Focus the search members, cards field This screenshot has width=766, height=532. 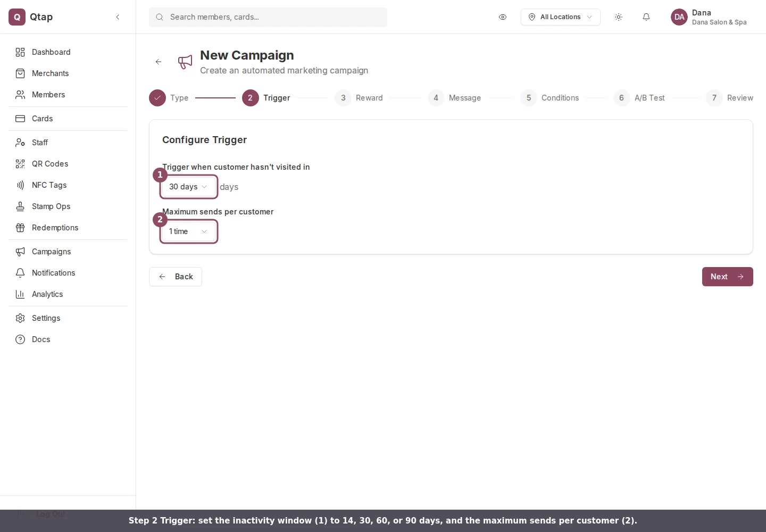coord(268,17)
